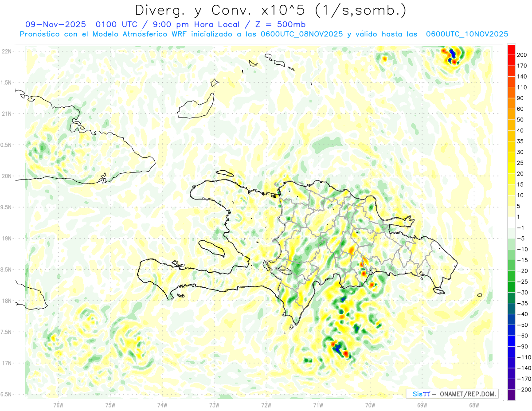The height and width of the screenshot is (411, 532).
Task: Click the purple swatch below the -200 mark
Action: click(x=511, y=395)
